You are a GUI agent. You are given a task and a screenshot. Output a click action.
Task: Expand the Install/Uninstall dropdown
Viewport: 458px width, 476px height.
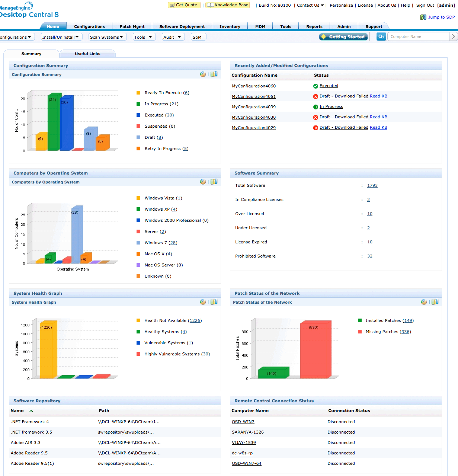point(60,37)
